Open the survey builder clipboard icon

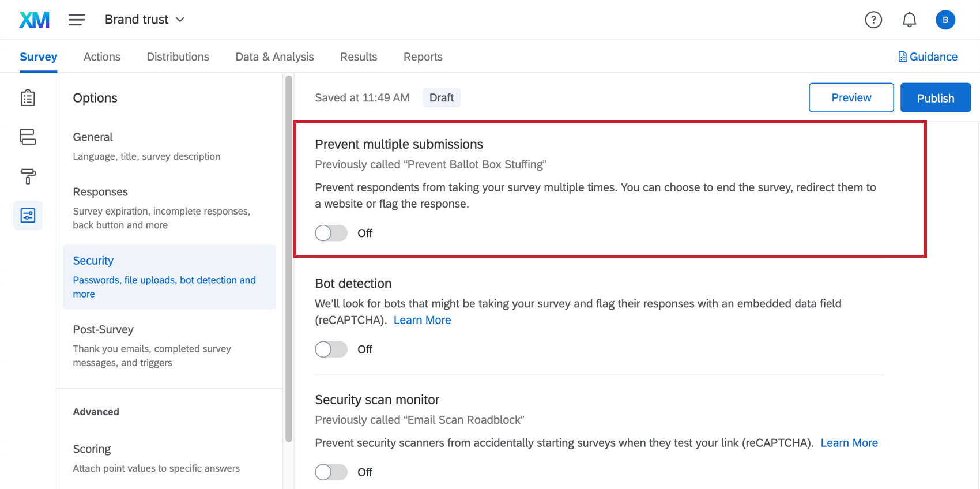point(28,98)
